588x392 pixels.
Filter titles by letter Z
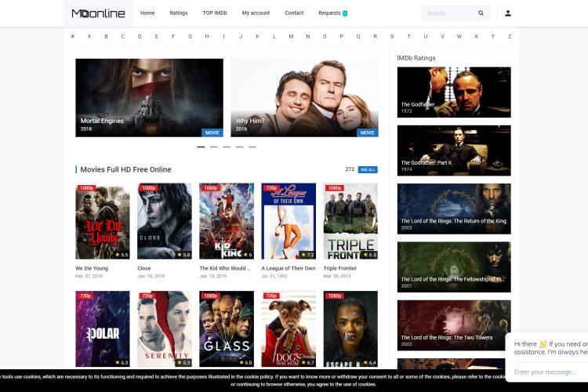coord(510,36)
